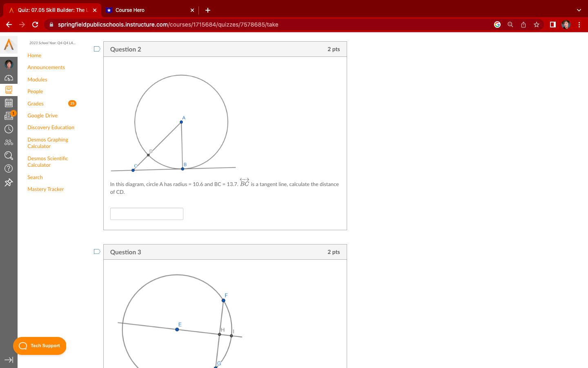Open the Canvas Inbox icon with badge
588x368 pixels.
click(9, 116)
